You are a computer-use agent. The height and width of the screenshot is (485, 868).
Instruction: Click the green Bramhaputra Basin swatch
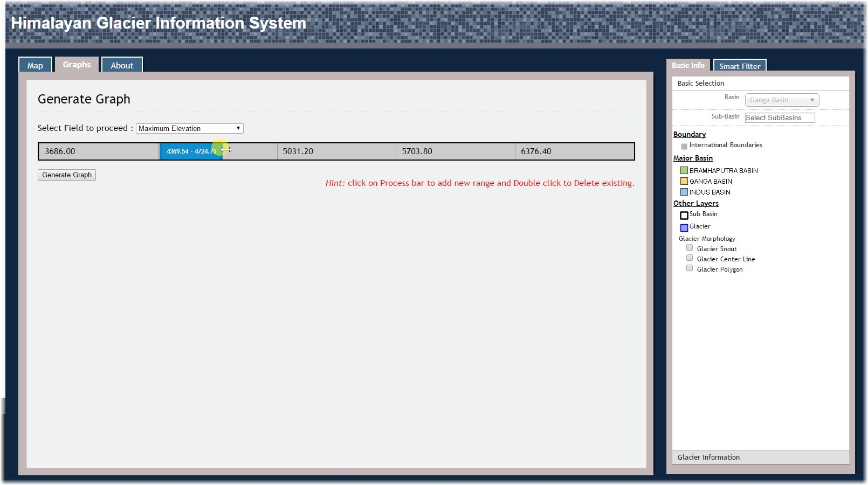684,170
